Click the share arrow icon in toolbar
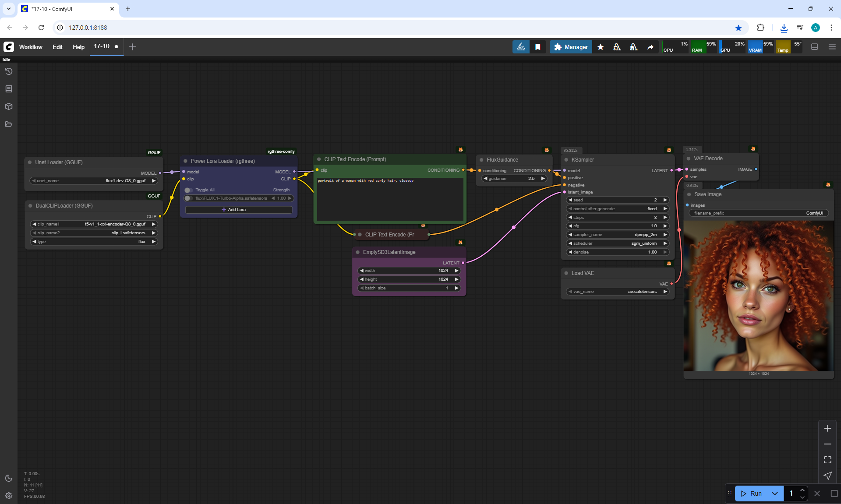The height and width of the screenshot is (504, 841). [x=650, y=47]
